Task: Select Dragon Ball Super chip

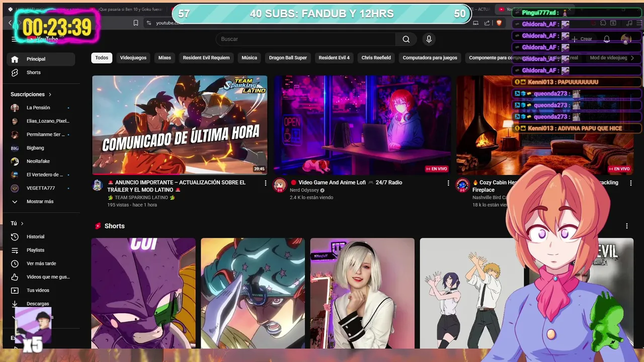Action: (x=288, y=58)
